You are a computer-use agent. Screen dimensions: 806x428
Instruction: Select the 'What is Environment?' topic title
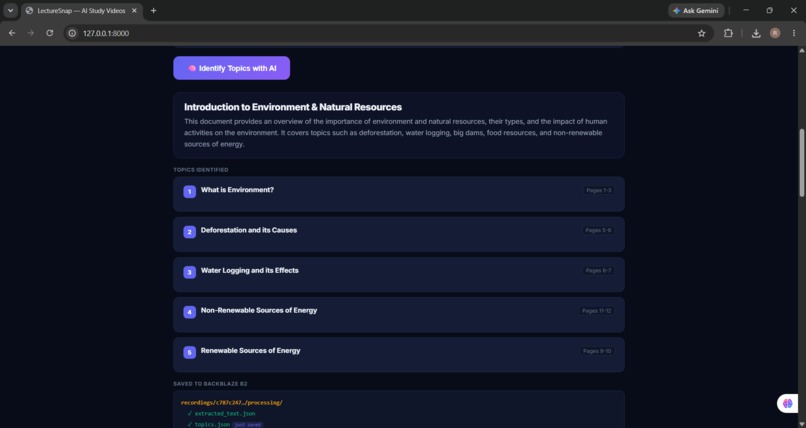pyautogui.click(x=237, y=190)
